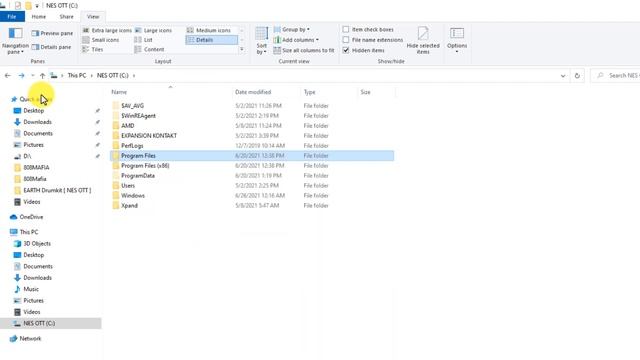Open Network in the sidebar

coord(25,339)
